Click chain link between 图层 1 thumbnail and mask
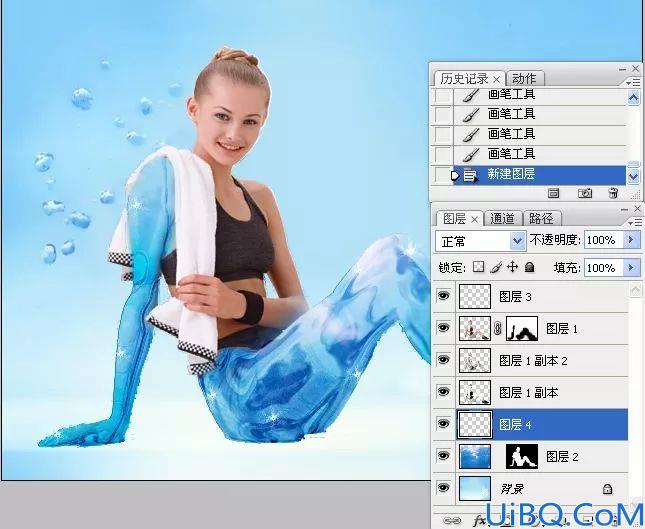Viewport: 645px width, 529px height. point(498,328)
